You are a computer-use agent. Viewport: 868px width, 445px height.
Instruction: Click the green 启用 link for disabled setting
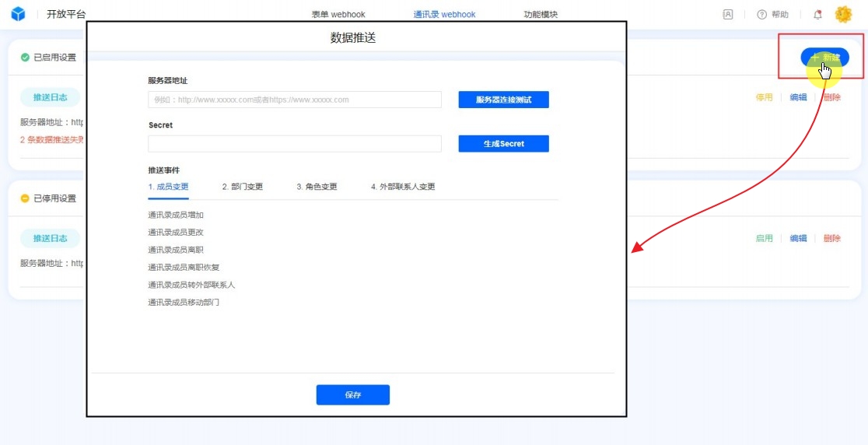764,238
